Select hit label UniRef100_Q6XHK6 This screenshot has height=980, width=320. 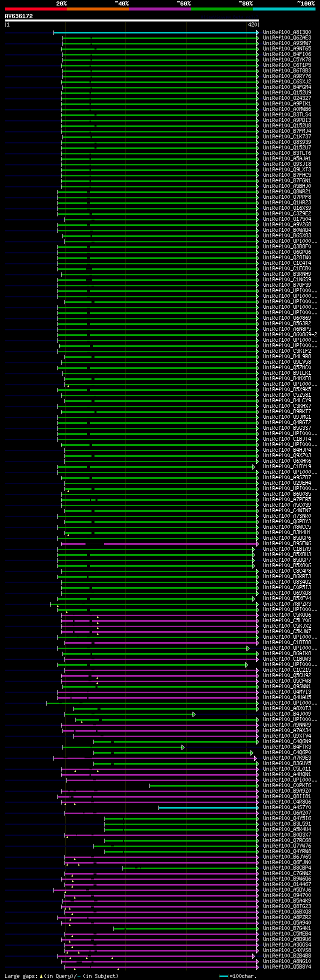287,461
